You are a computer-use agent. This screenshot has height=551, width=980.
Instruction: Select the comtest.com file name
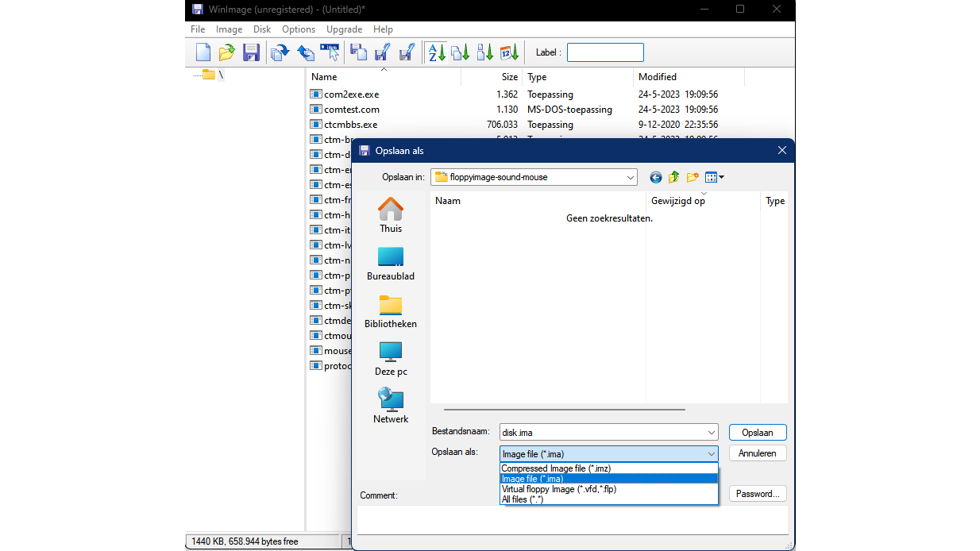[x=352, y=110]
